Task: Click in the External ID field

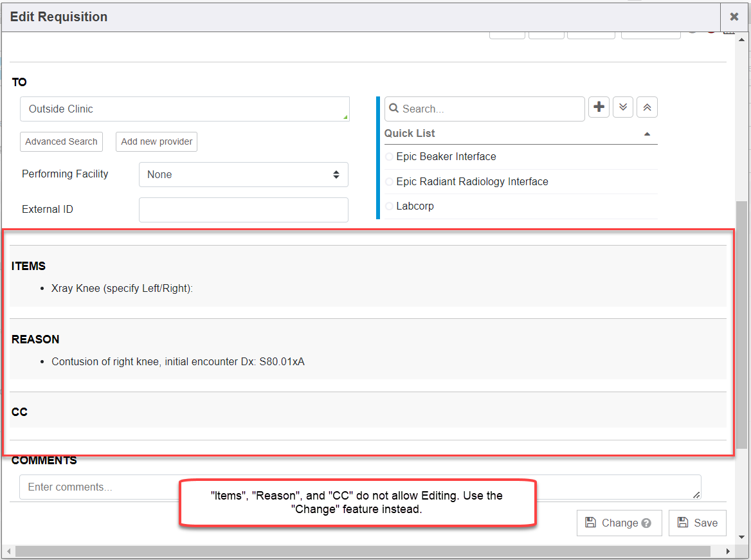Action: tap(244, 210)
